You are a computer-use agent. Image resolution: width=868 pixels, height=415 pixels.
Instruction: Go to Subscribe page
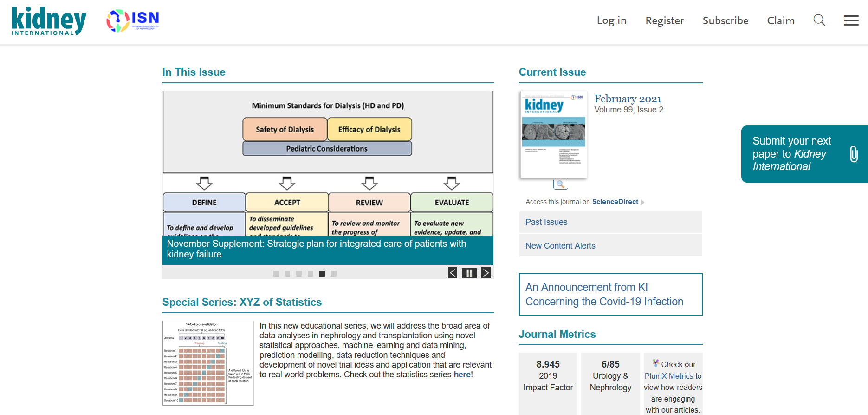point(725,20)
